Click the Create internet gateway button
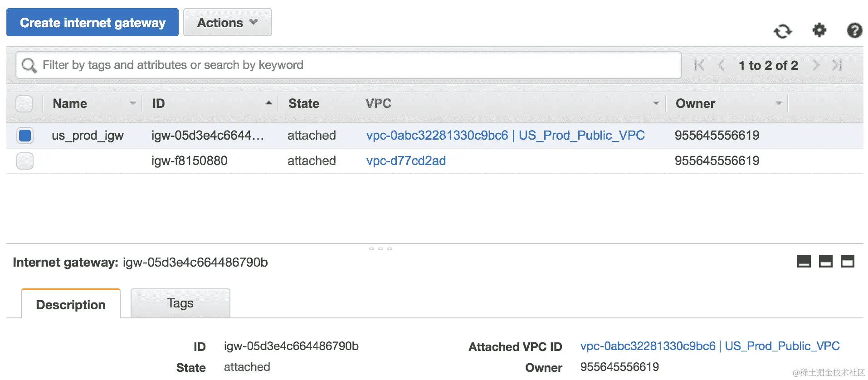Screen dimensions: 868x380 93,23
